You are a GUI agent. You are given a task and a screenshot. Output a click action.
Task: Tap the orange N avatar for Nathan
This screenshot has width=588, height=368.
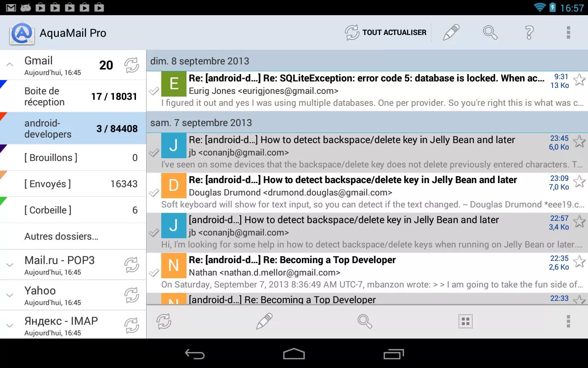pyautogui.click(x=174, y=265)
